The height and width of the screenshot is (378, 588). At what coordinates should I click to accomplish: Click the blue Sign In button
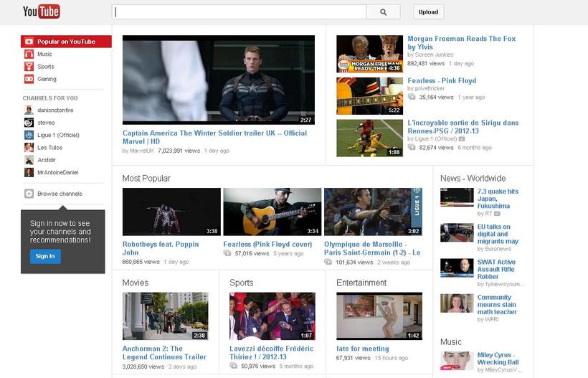point(45,256)
